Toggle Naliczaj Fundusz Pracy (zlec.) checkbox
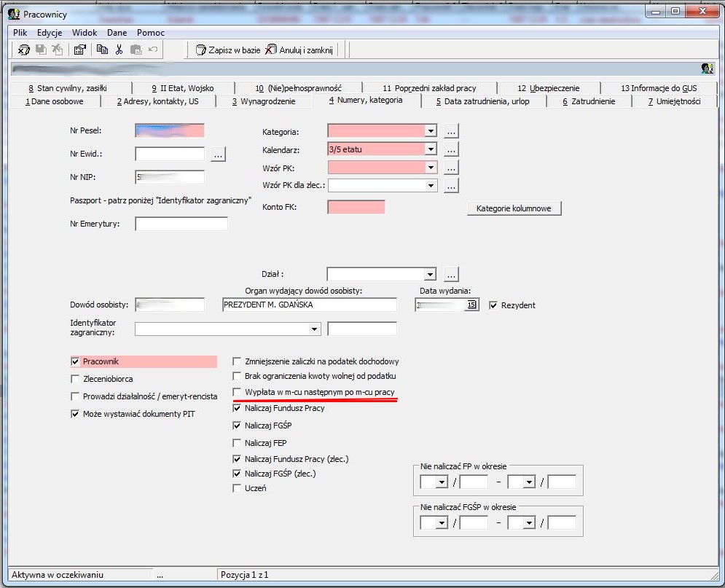Viewport: 725px width, 588px height. tap(237, 459)
